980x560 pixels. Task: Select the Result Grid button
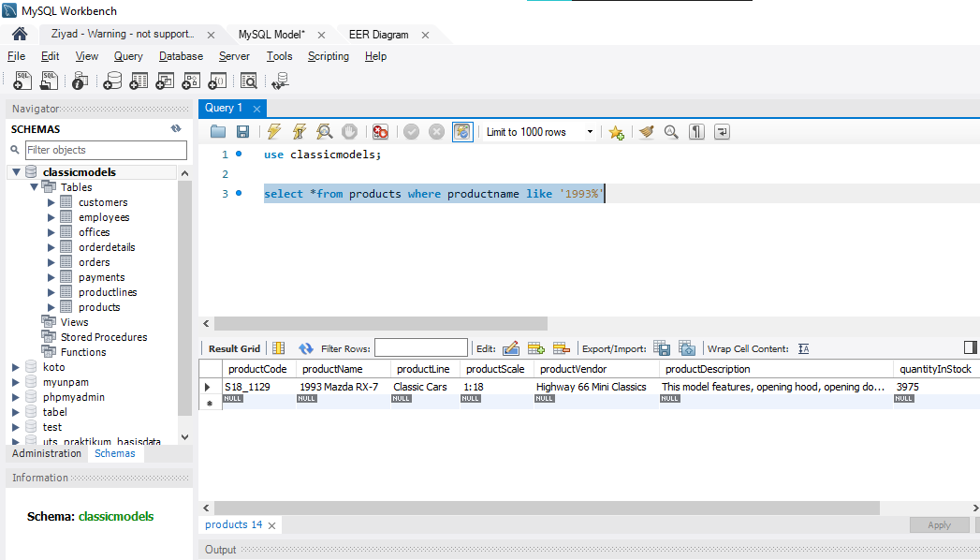click(234, 348)
